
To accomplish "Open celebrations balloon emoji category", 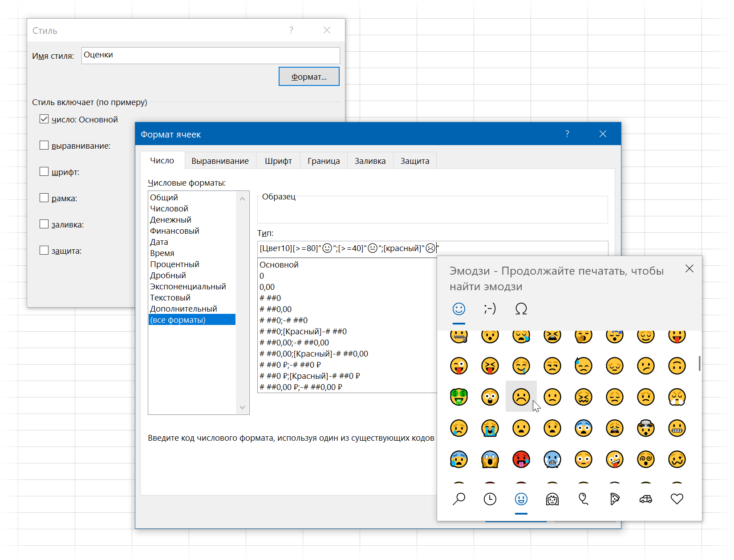I will [x=584, y=499].
